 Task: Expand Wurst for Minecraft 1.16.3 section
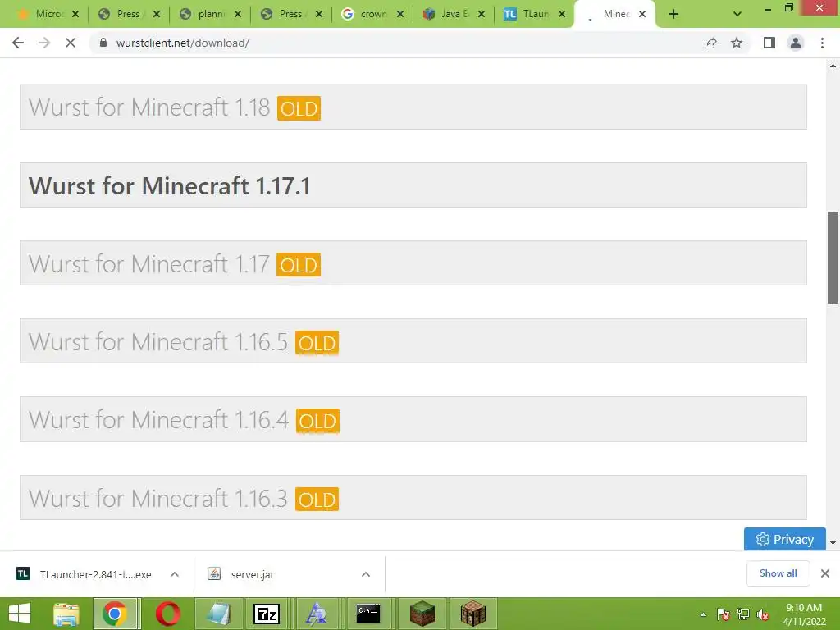pyautogui.click(x=413, y=498)
